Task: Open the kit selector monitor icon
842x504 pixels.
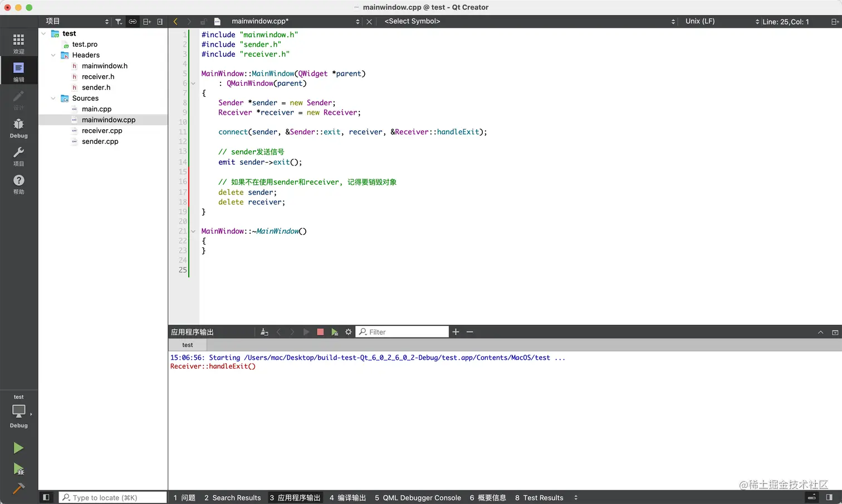Action: point(18,411)
